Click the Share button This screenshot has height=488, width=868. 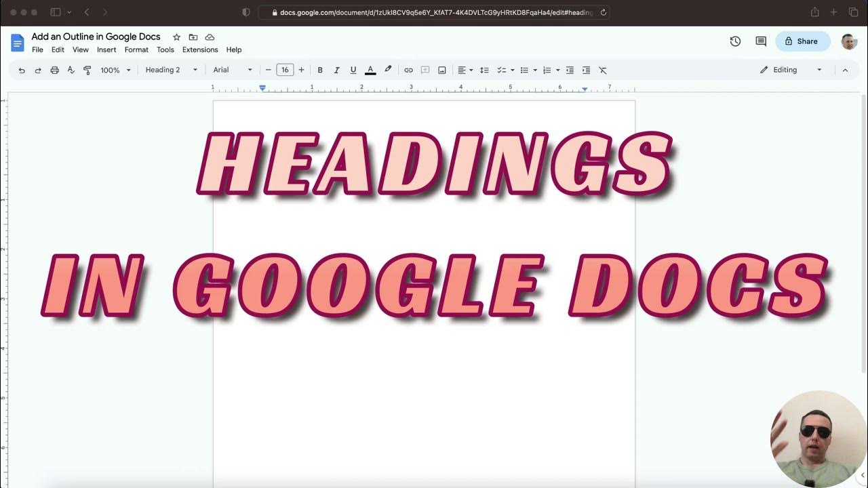click(x=802, y=41)
